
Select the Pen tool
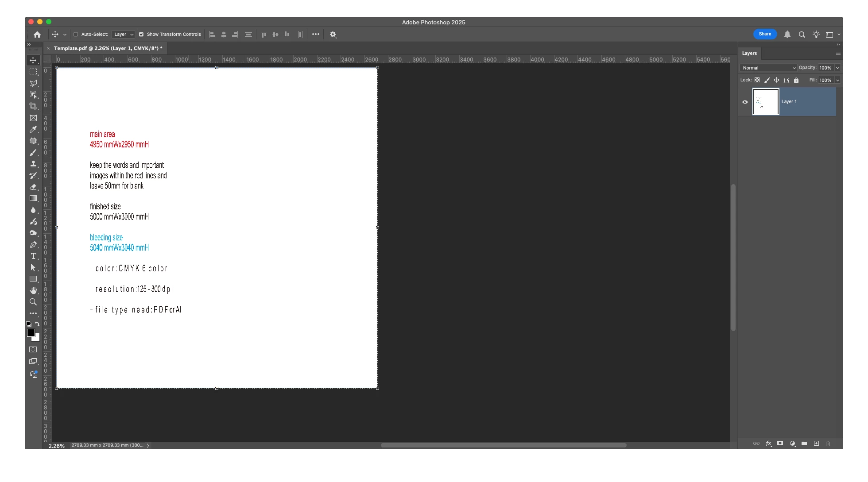[x=33, y=245]
